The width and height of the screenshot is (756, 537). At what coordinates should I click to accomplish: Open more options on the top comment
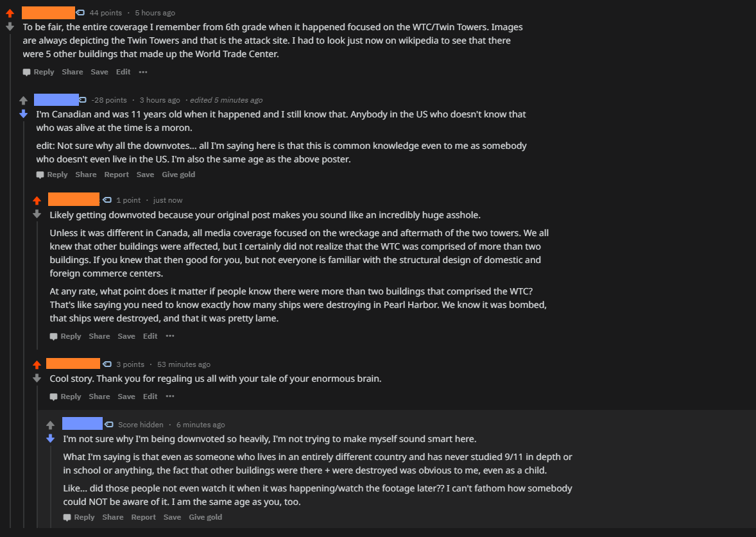coord(143,72)
